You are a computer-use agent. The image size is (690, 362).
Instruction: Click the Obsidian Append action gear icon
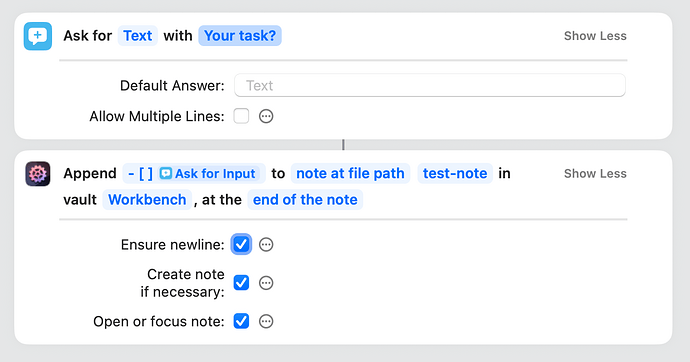click(x=38, y=174)
